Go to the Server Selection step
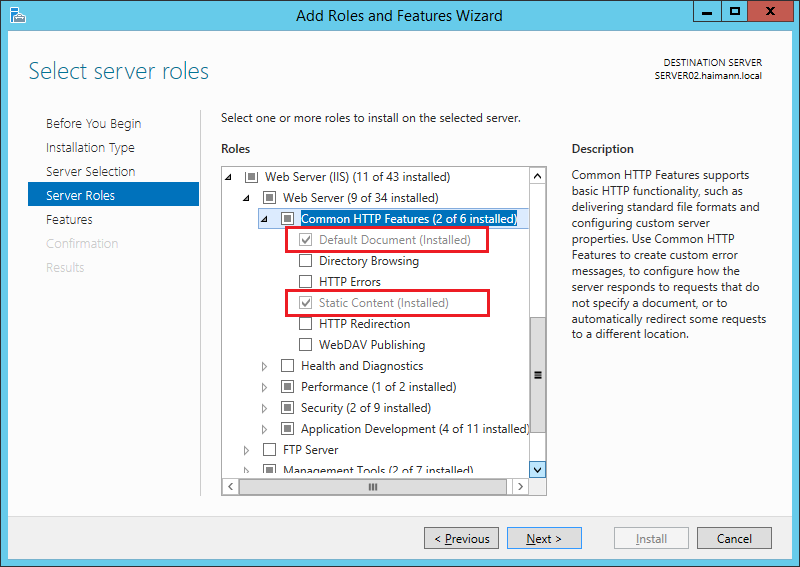The height and width of the screenshot is (567, 800). (x=90, y=171)
